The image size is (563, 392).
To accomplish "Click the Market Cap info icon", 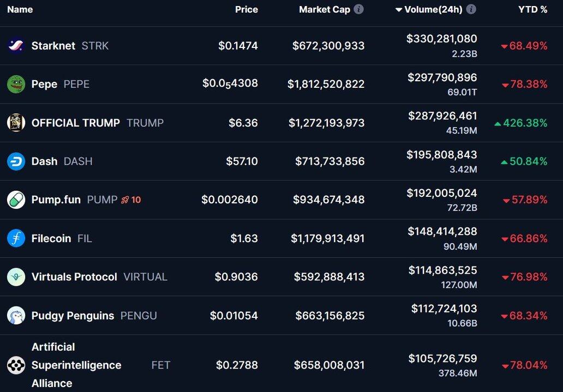I will click(x=358, y=9).
